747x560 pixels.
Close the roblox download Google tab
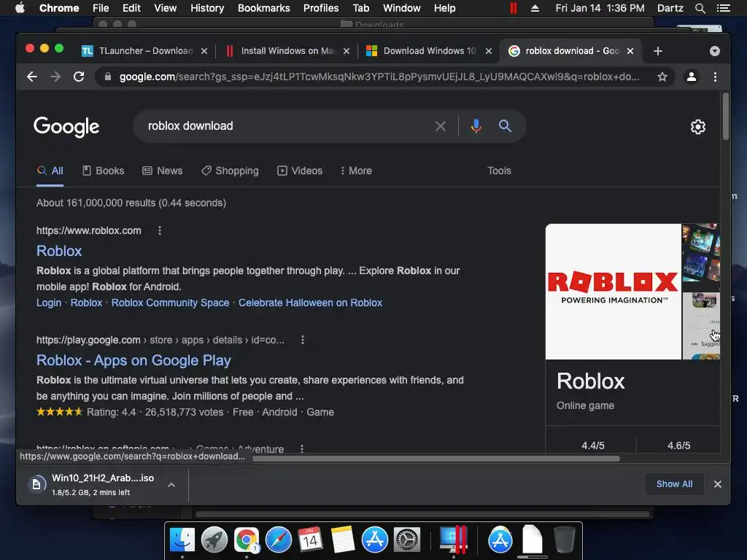pos(630,51)
